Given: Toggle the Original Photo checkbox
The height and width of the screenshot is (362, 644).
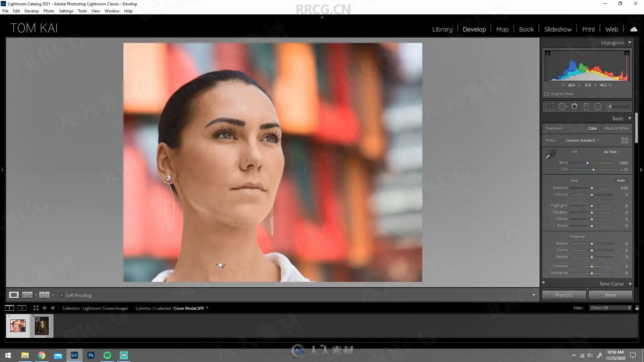Looking at the screenshot, I should click(547, 94).
